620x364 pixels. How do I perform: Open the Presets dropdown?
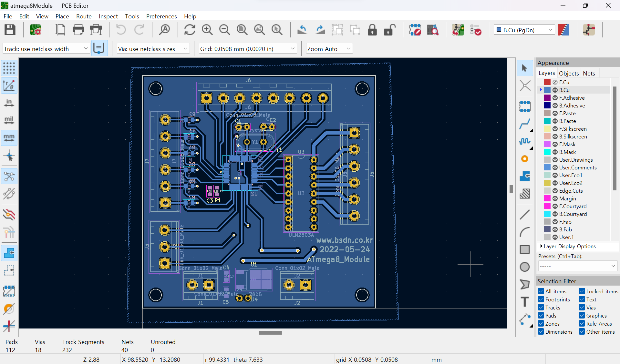click(x=578, y=266)
